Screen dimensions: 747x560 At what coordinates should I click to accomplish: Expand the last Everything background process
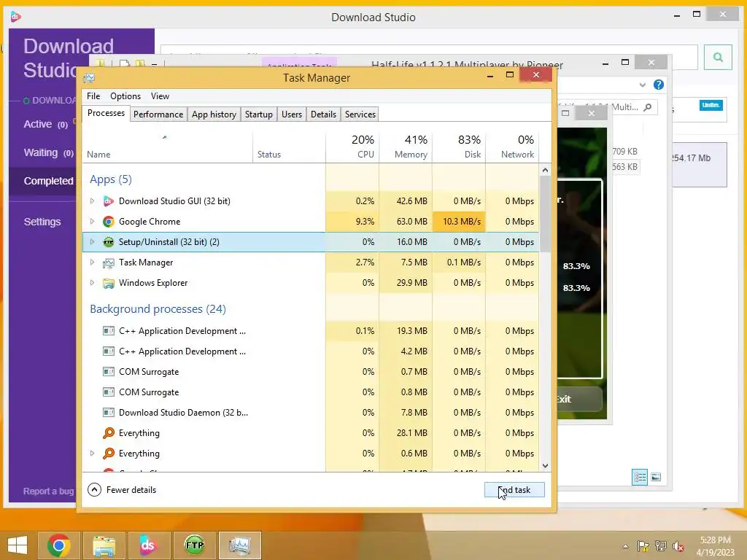point(92,454)
